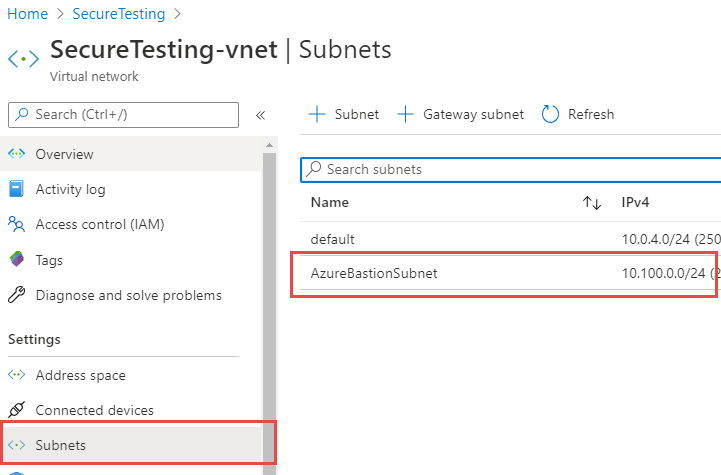The width and height of the screenshot is (721, 475).
Task: Select the Subnets menu item
Action: click(x=131, y=445)
